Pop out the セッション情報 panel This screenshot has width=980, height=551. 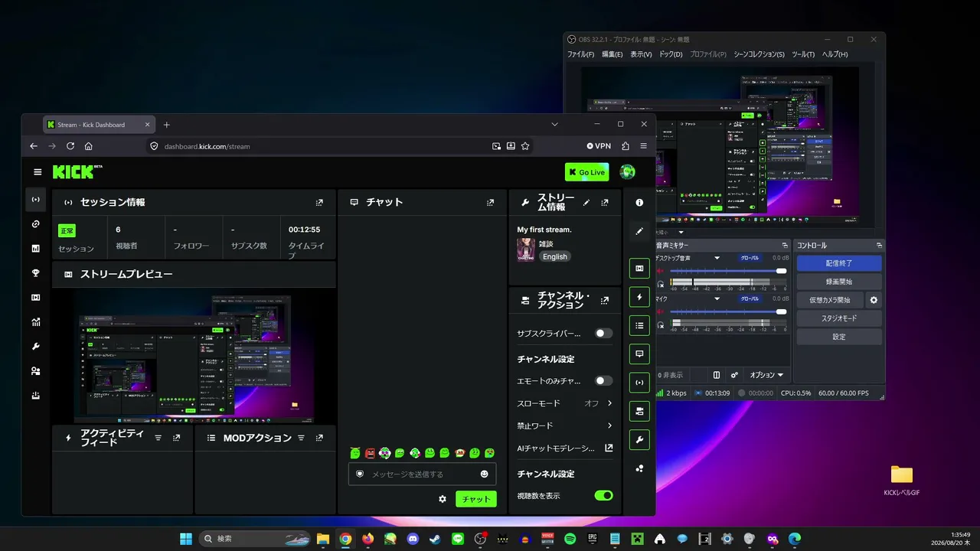319,203
